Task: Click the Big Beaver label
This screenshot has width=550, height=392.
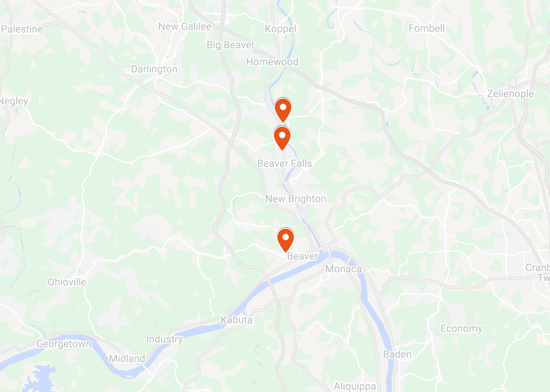Action: [x=230, y=45]
